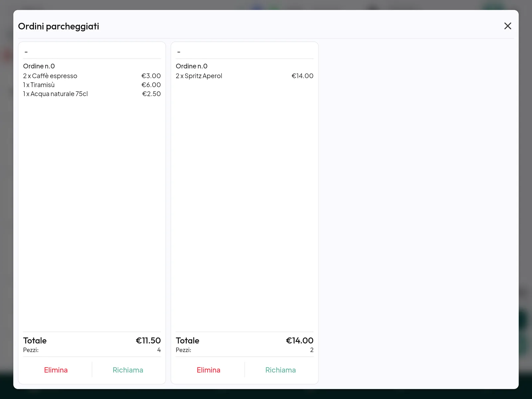Close the Ordini parcheggiati dialog

pos(507,26)
